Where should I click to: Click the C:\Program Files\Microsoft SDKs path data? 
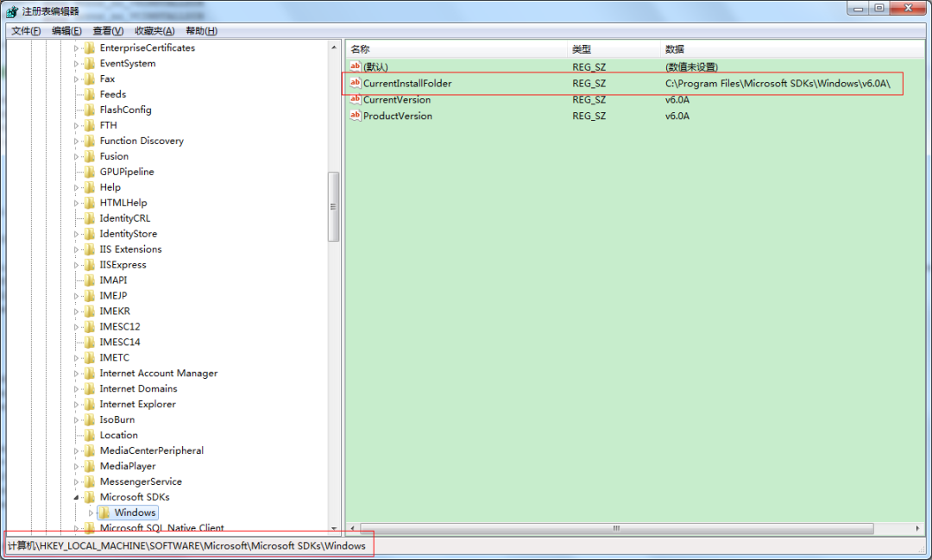click(778, 83)
